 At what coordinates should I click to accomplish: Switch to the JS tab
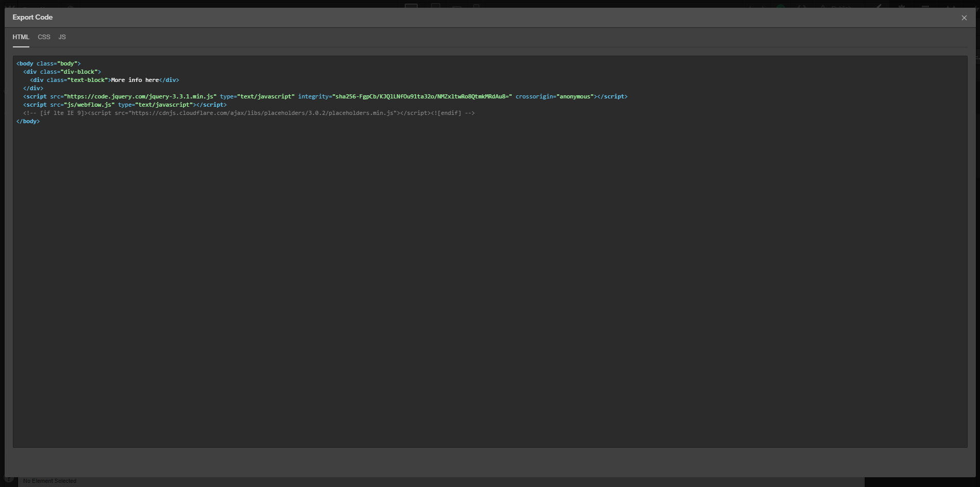pyautogui.click(x=62, y=37)
